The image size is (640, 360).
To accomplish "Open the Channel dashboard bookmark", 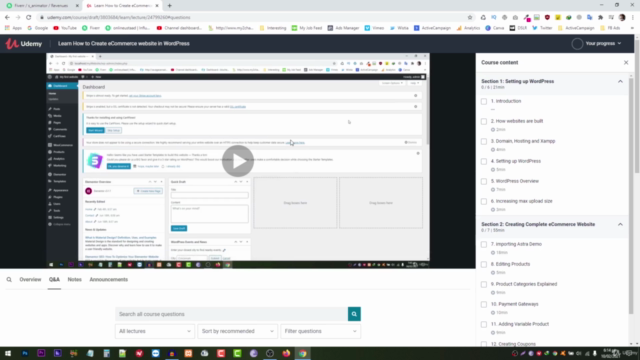I will coord(179,28).
